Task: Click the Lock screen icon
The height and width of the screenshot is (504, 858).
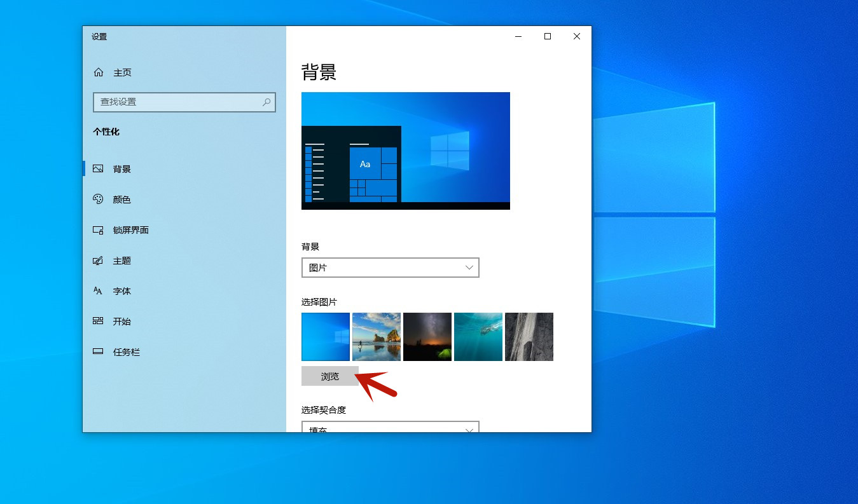Action: coord(98,230)
